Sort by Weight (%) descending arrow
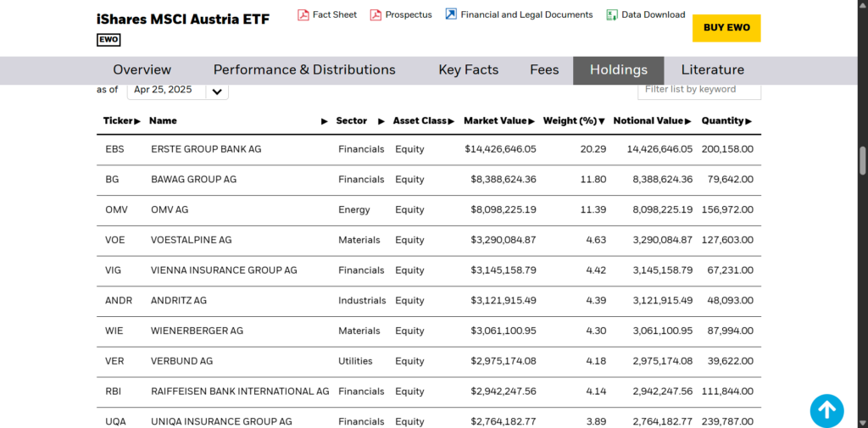 coord(602,121)
